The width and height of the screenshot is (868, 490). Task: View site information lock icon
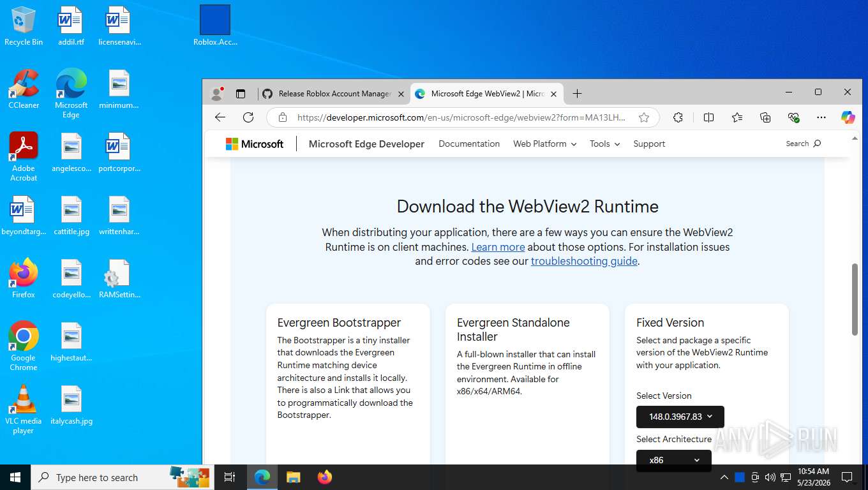click(x=281, y=117)
